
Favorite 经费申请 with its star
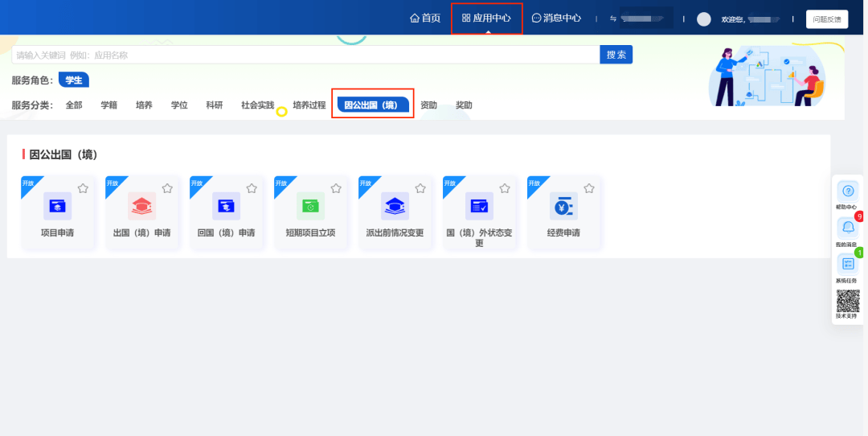coord(589,188)
